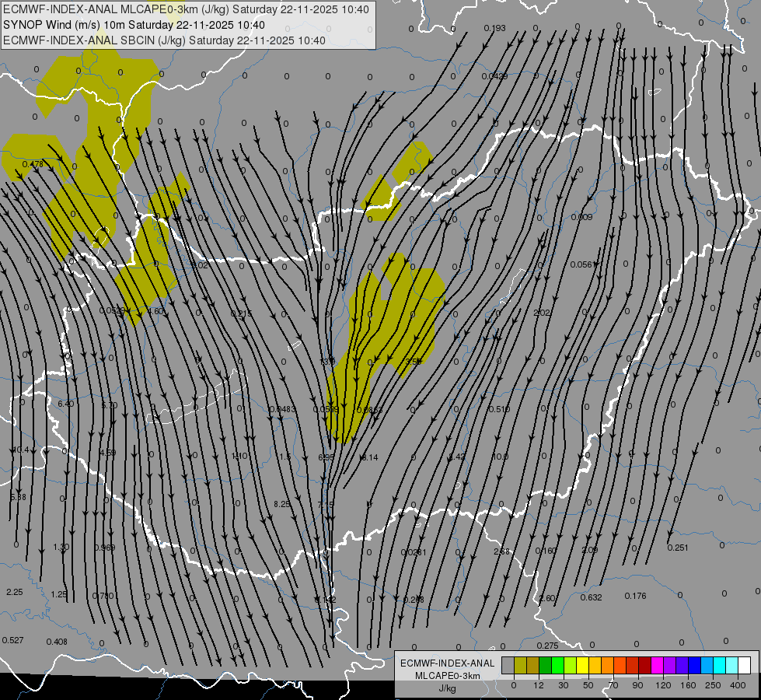Viewport: 761px width, 700px height.
Task: Click the 0.251 value on the map
Action: 678,548
